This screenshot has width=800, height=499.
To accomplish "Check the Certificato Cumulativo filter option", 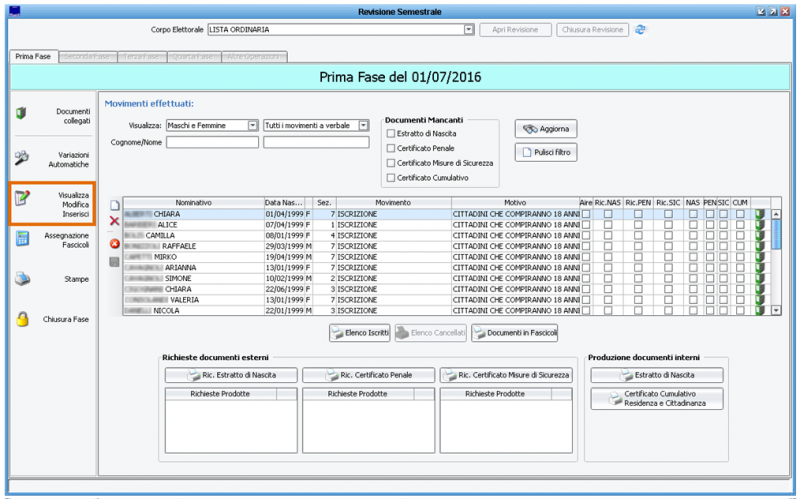I will coord(390,178).
